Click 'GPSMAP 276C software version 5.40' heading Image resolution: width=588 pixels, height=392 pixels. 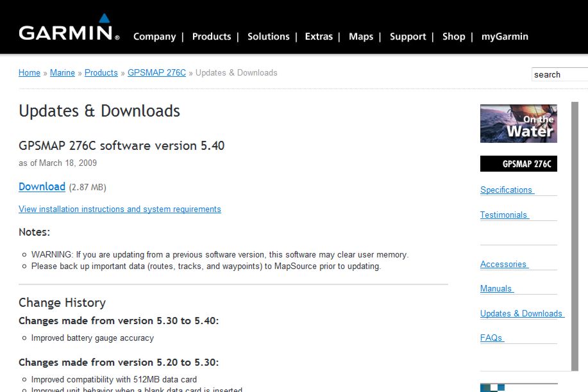point(121,145)
